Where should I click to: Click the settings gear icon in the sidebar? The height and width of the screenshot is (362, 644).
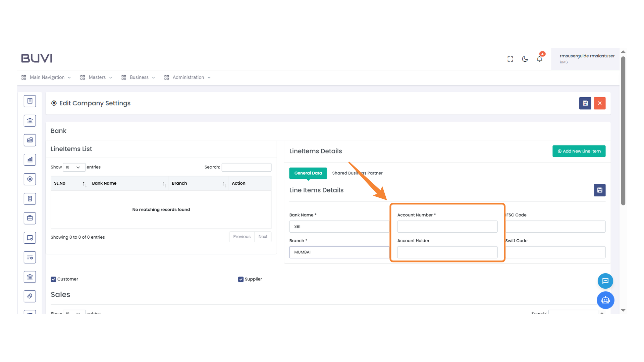click(30, 179)
